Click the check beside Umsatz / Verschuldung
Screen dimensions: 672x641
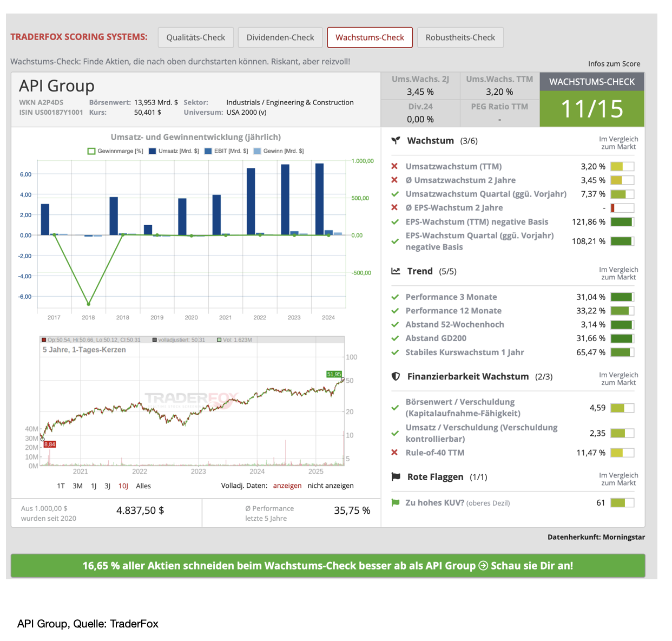[x=395, y=433]
